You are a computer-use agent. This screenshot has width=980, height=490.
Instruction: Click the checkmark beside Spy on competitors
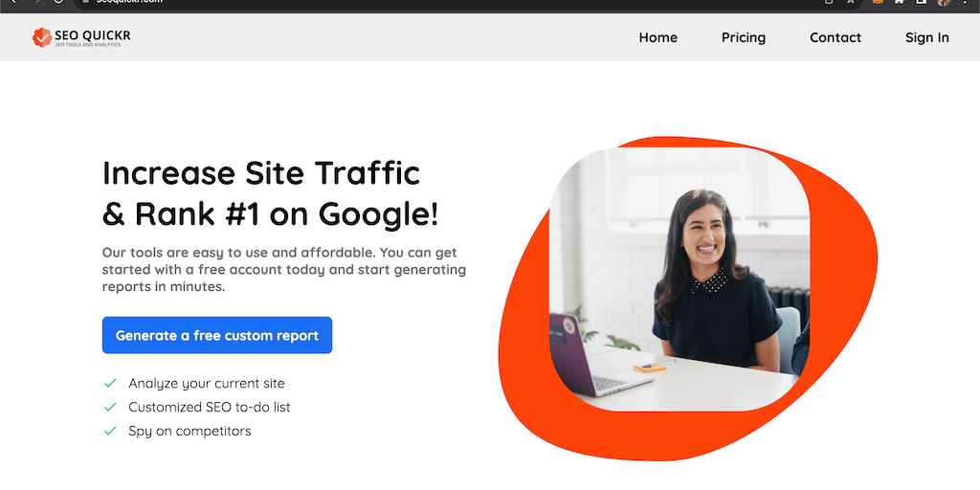(111, 431)
